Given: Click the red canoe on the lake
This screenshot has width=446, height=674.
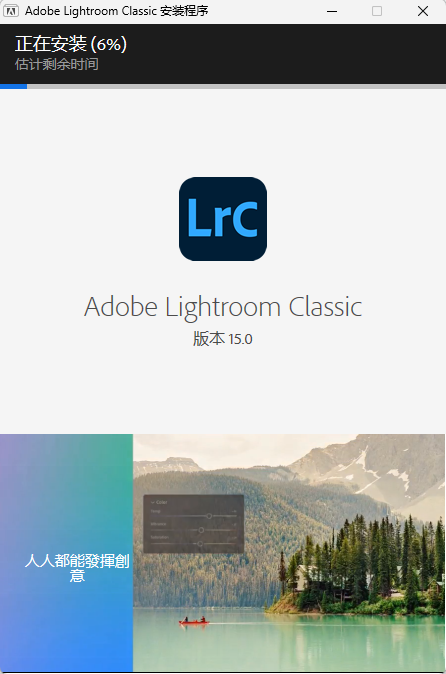Looking at the screenshot, I should tap(194, 621).
